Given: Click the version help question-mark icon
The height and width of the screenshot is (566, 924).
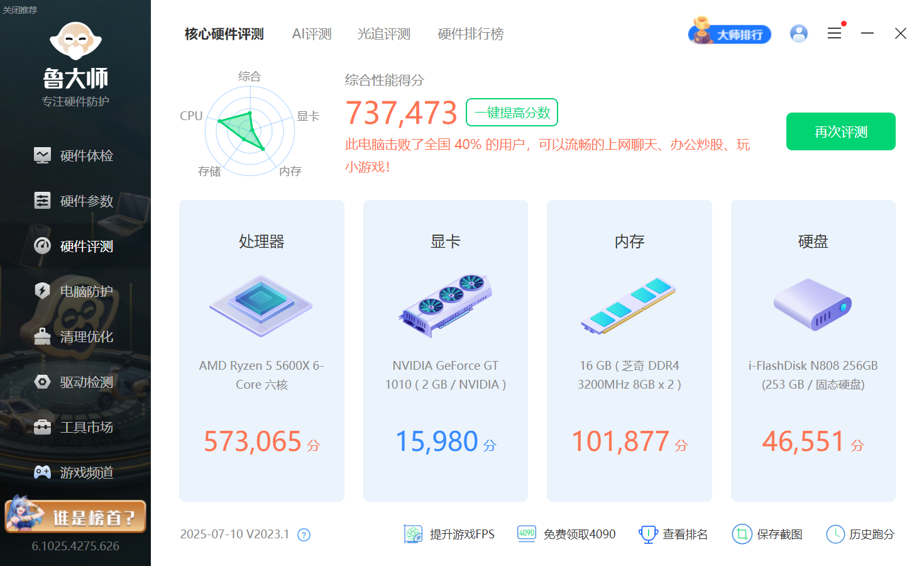Looking at the screenshot, I should 304,535.
